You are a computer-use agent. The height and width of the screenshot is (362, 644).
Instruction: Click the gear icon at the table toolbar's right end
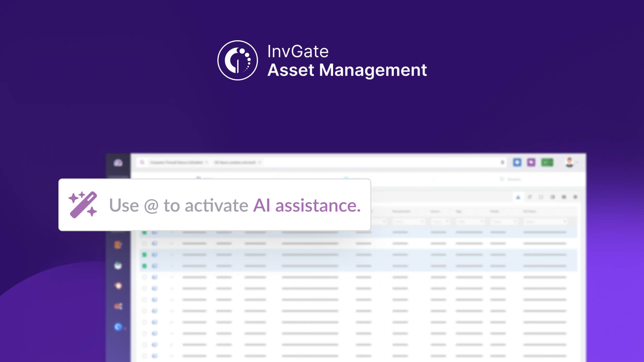[575, 197]
